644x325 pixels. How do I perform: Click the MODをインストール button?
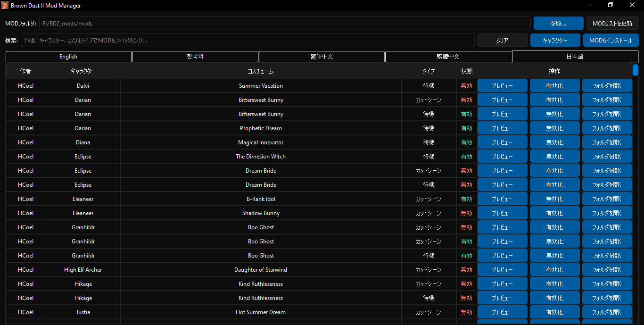click(x=611, y=40)
